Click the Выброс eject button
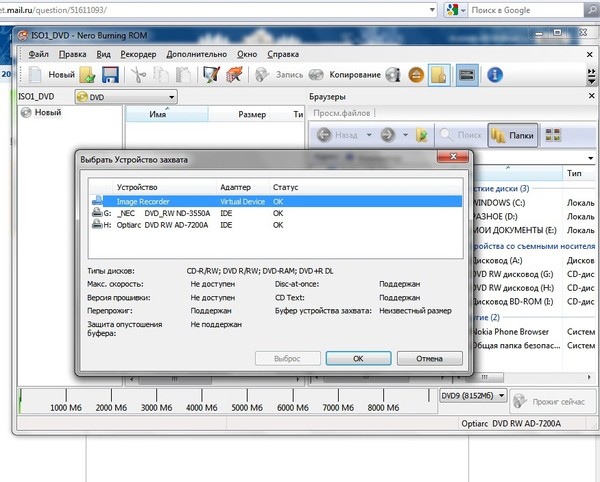Screen dimensions: 600x482 tap(287, 358)
